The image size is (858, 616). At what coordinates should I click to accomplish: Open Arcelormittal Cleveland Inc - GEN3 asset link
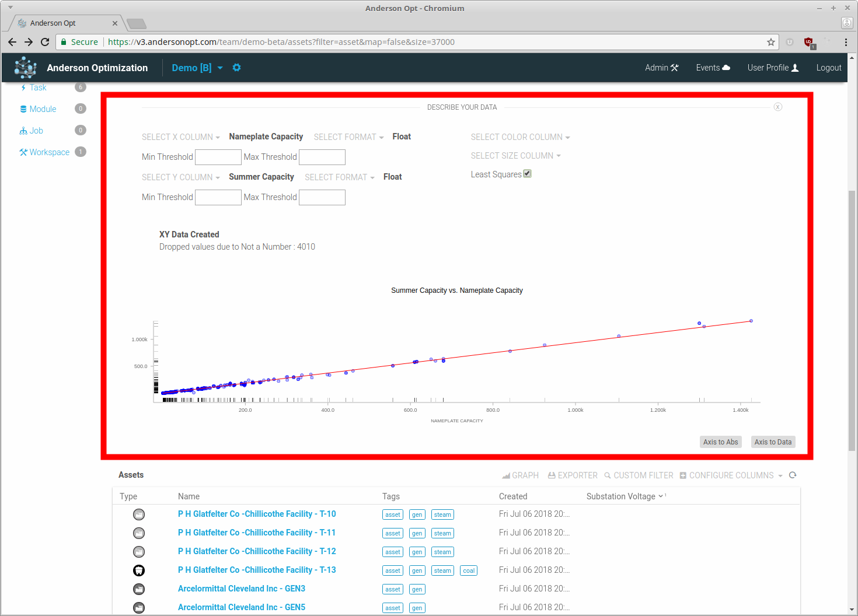click(x=242, y=589)
